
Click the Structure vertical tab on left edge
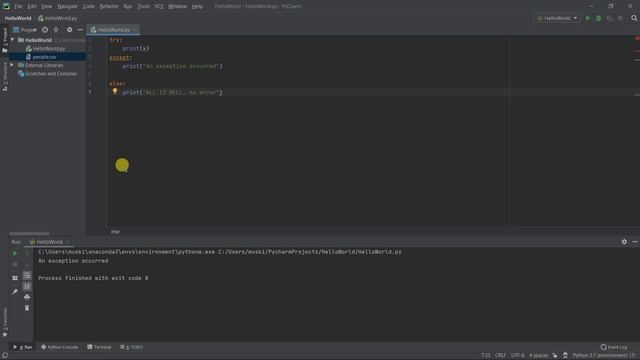tap(5, 77)
